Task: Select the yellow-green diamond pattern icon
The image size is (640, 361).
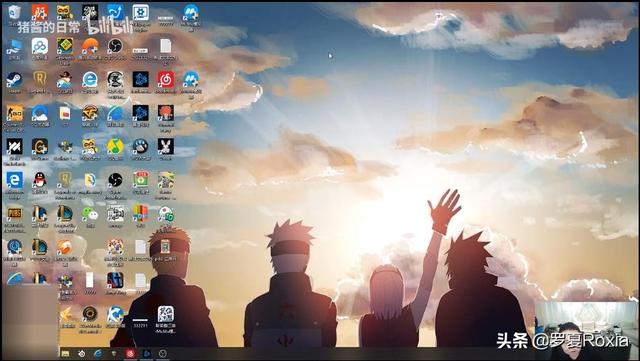Action: pos(64,47)
